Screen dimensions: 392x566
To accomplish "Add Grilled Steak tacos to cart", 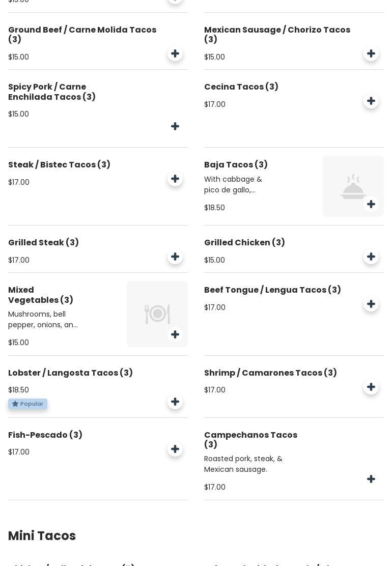I will pos(175,257).
